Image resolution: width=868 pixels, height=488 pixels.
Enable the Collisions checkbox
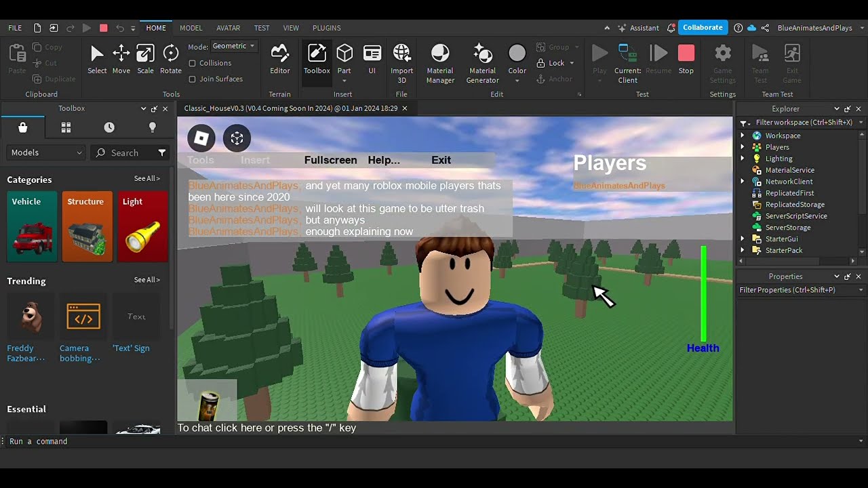click(193, 63)
